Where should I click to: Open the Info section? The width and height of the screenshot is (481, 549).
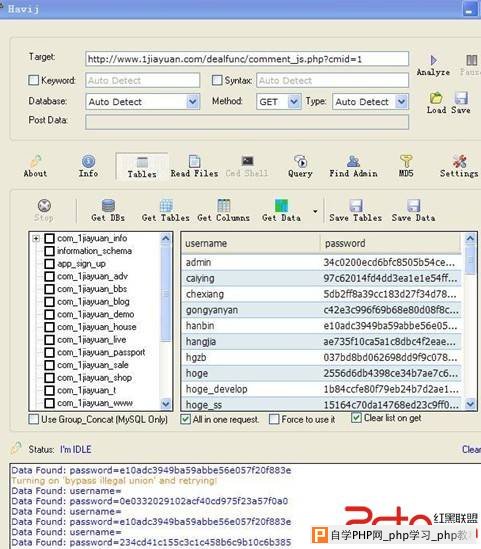pyautogui.click(x=89, y=166)
